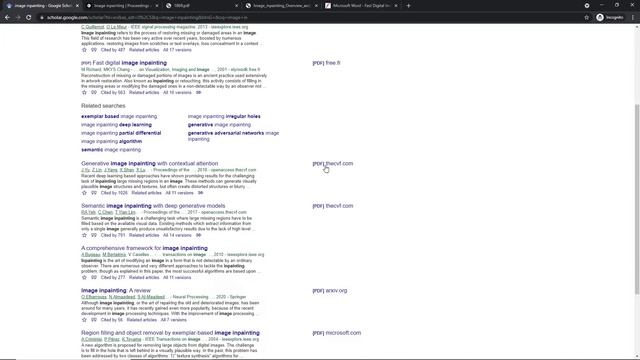640x360 pixels.
Task: Bookmark this page with the address bar star
Action: (587, 18)
